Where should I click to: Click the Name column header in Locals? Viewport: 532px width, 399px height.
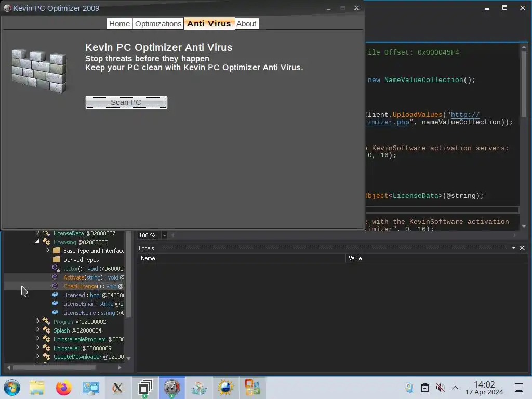pos(241,258)
